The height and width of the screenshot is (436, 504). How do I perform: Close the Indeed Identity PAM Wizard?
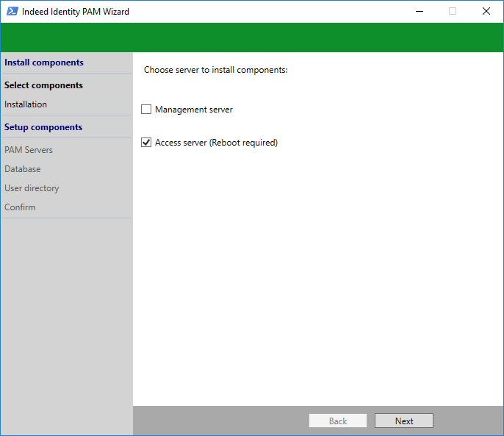(x=486, y=11)
